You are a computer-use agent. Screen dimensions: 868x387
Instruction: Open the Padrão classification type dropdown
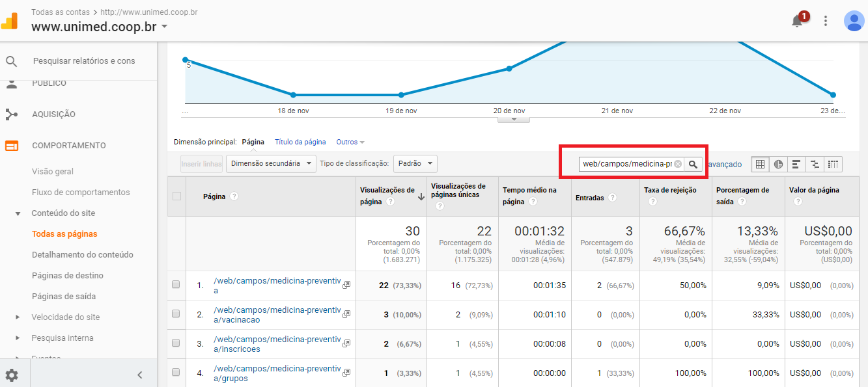[x=415, y=164]
